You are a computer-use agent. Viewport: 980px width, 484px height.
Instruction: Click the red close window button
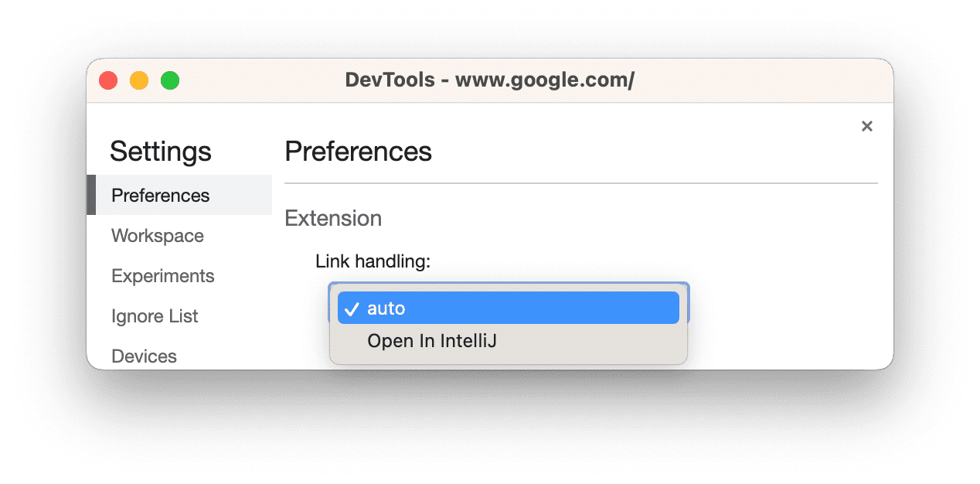(108, 80)
